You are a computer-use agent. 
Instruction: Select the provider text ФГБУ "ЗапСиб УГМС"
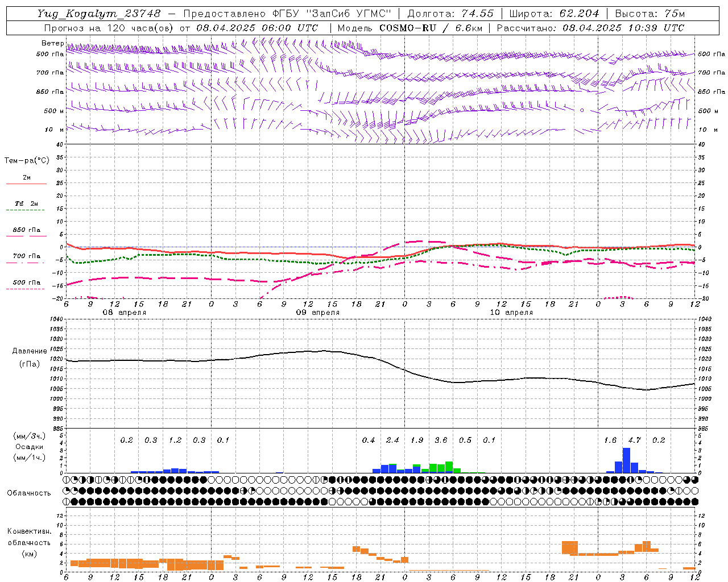click(x=332, y=14)
